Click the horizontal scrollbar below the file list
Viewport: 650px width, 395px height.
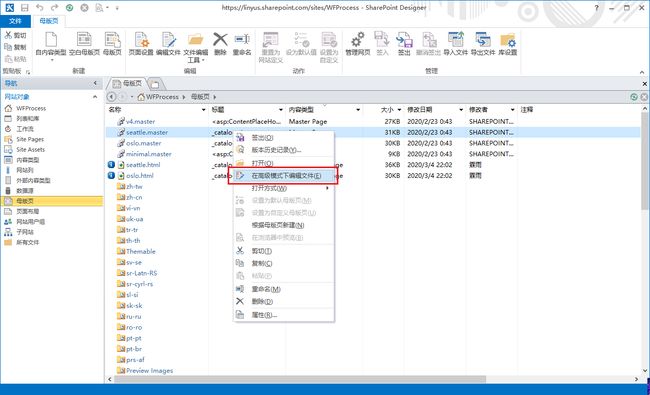[299, 379]
